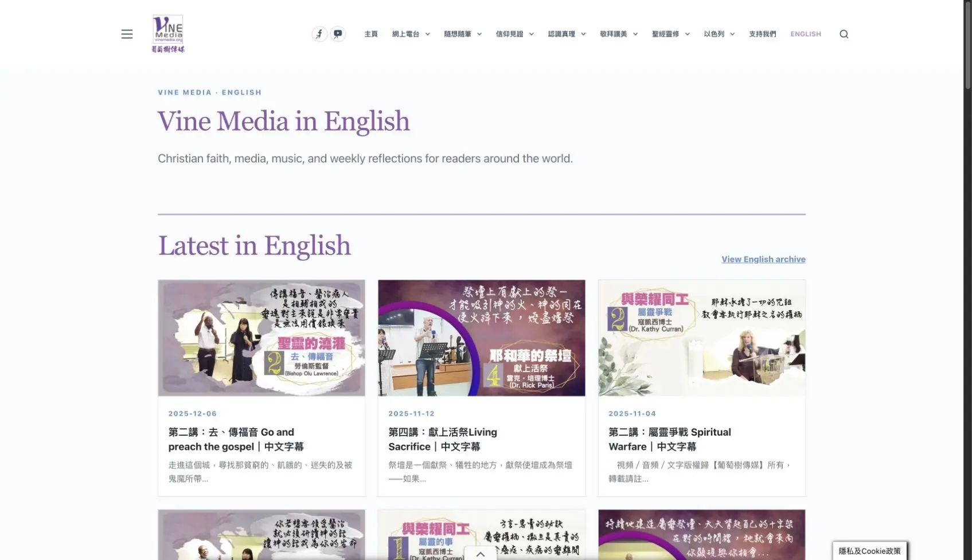Screen dimensions: 972x560
Task: Open the search magnifier icon
Action: [x=844, y=34]
